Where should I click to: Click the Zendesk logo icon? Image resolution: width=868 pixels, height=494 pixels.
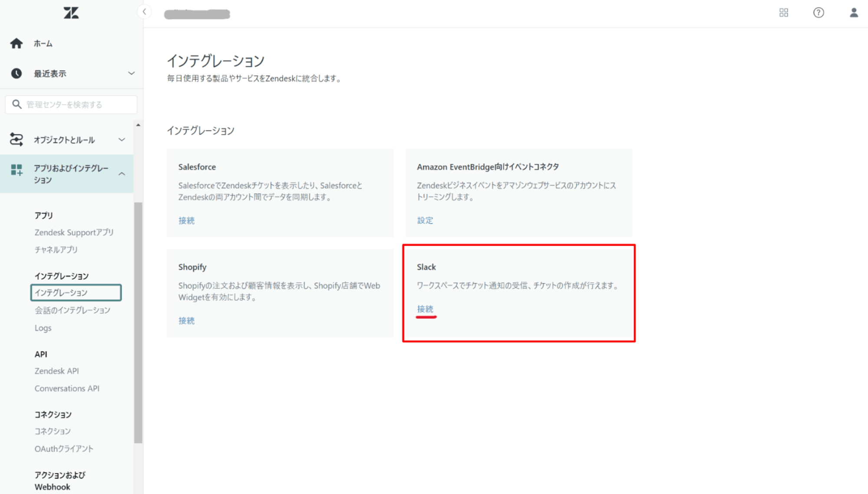tap(71, 13)
